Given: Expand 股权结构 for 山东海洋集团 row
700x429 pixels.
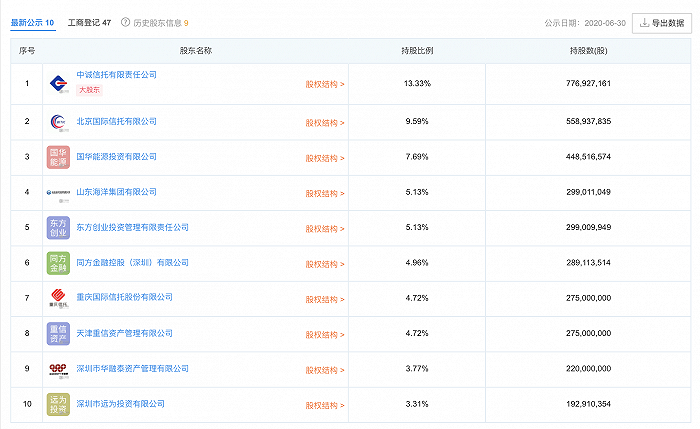Looking at the screenshot, I should (x=325, y=194).
